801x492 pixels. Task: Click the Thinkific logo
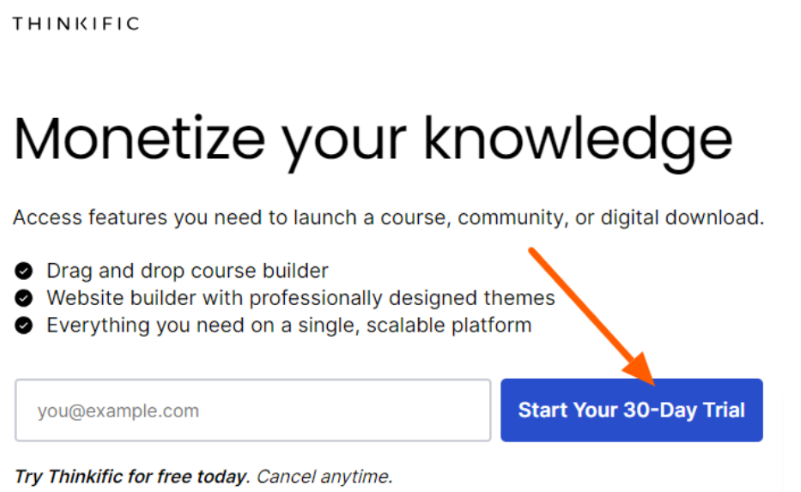pyautogui.click(x=76, y=24)
